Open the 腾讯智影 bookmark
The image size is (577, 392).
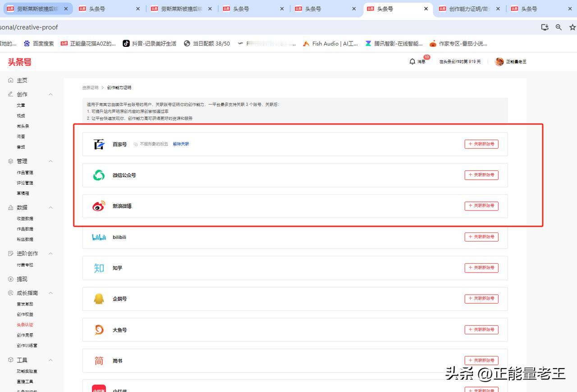(x=394, y=44)
